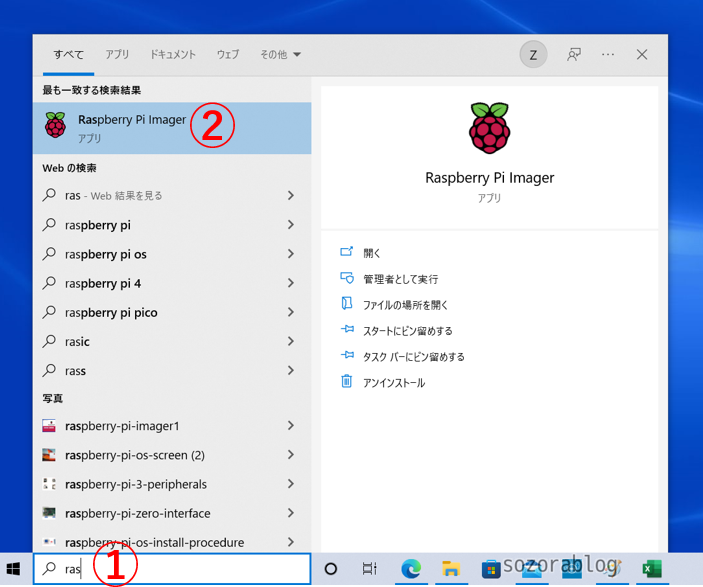Open Task View on the taskbar

[369, 569]
